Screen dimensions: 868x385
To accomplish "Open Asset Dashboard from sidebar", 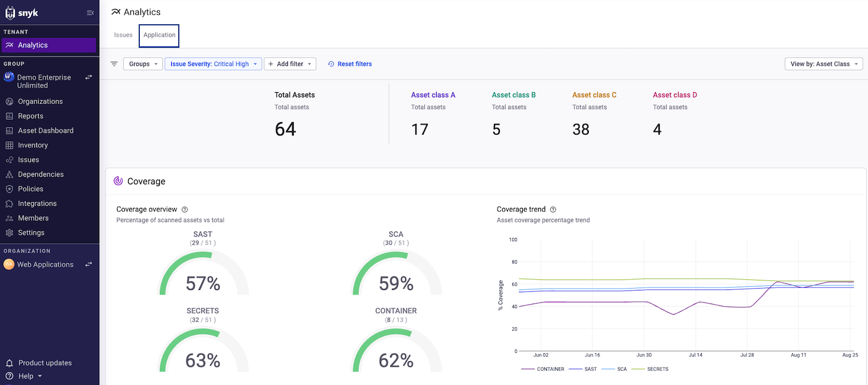I will click(45, 130).
